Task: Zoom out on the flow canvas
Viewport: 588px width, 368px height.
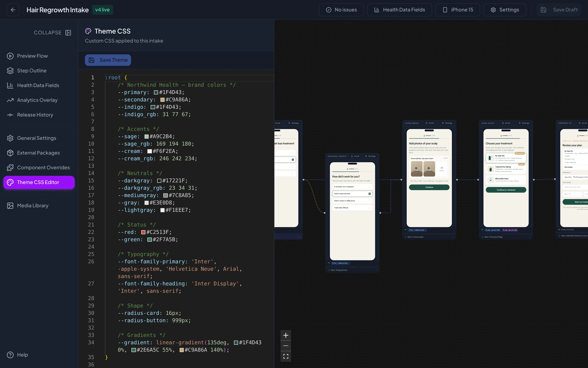Action: [286, 346]
